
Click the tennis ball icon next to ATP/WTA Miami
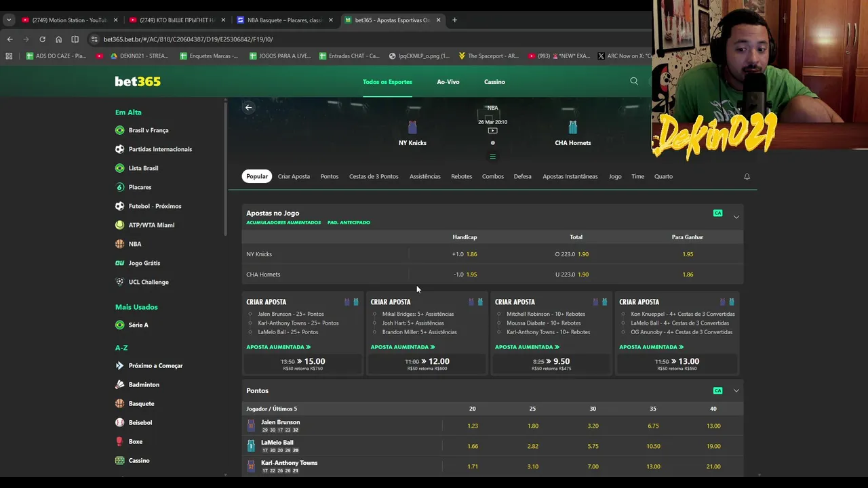coord(119,225)
